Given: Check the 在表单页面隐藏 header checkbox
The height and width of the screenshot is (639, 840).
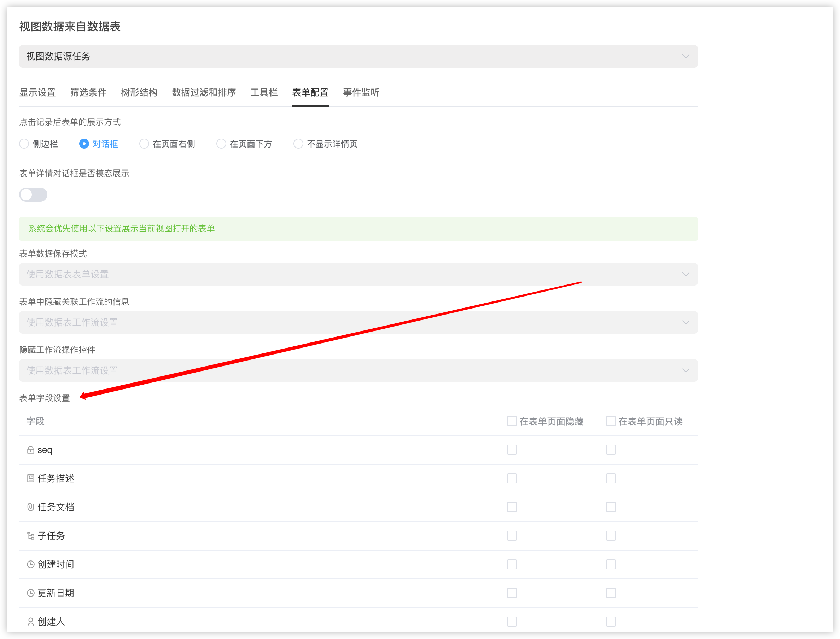Looking at the screenshot, I should 512,421.
